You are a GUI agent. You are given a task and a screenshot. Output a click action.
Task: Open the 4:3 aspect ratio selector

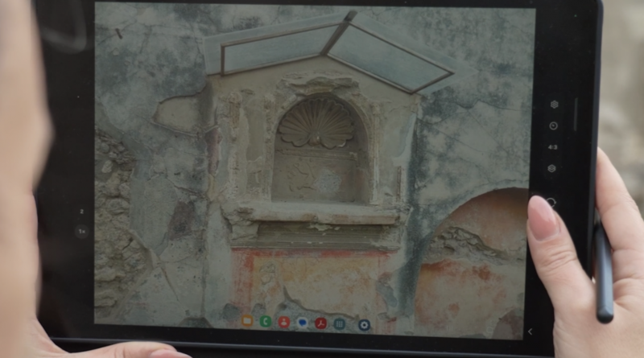click(553, 147)
